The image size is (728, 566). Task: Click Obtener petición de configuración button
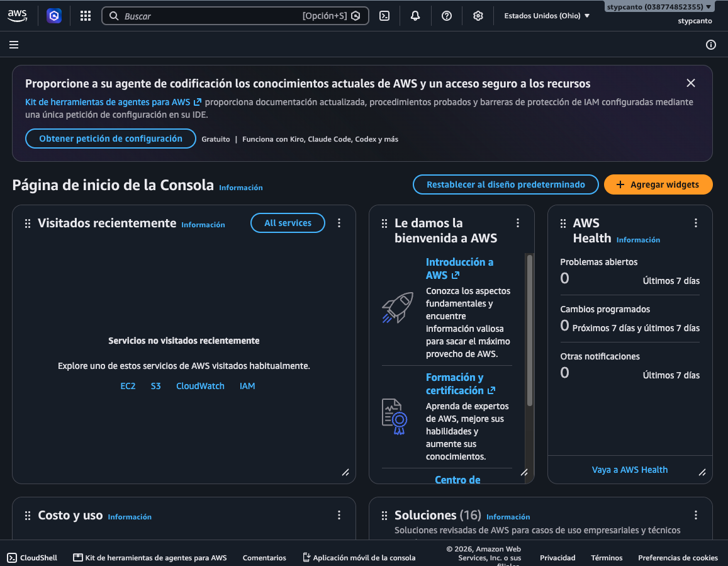111,139
